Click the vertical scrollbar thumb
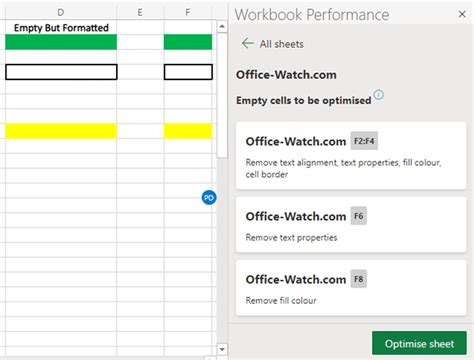 pyautogui.click(x=222, y=95)
